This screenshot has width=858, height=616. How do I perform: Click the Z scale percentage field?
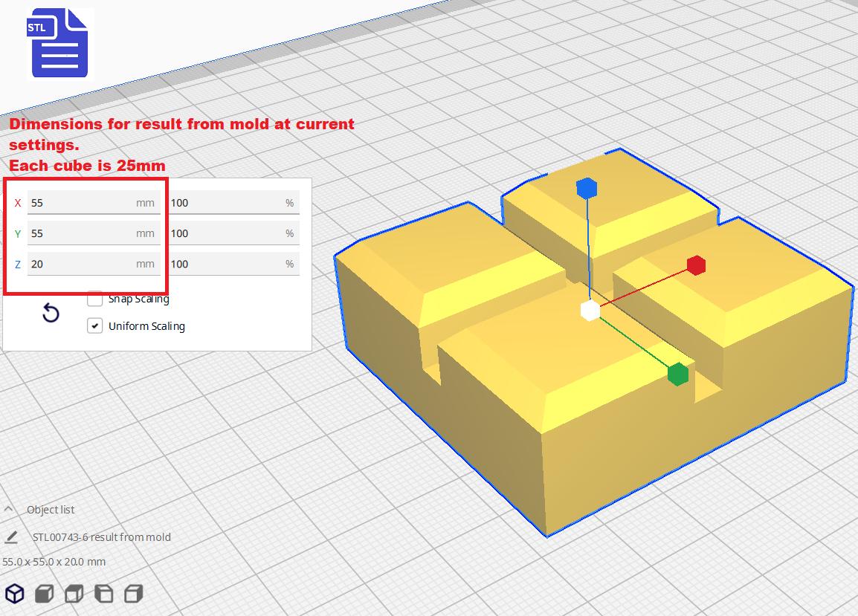point(233,265)
